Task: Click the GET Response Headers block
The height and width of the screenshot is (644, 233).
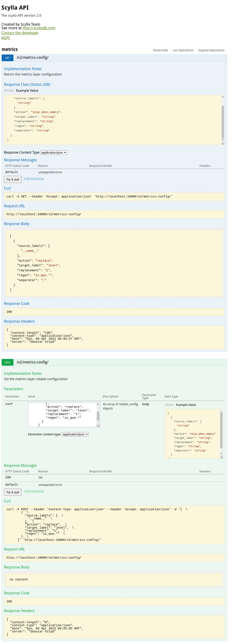Action: tap(114, 337)
